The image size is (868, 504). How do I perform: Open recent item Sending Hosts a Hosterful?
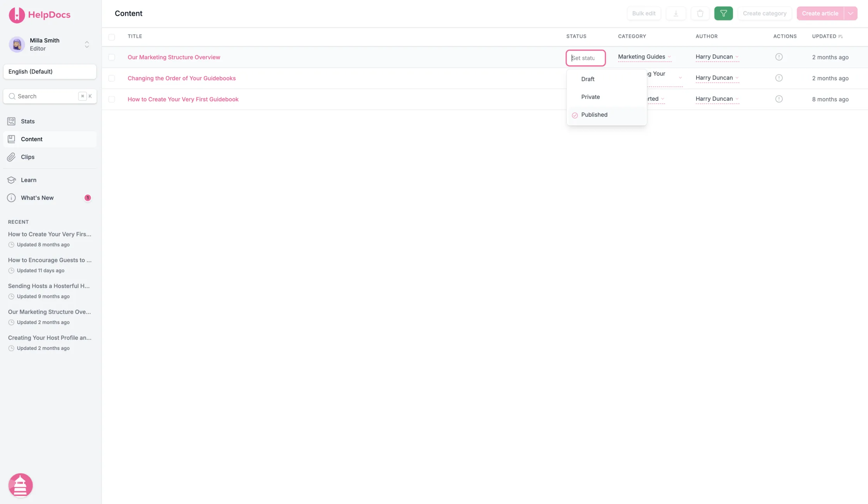coord(49,291)
